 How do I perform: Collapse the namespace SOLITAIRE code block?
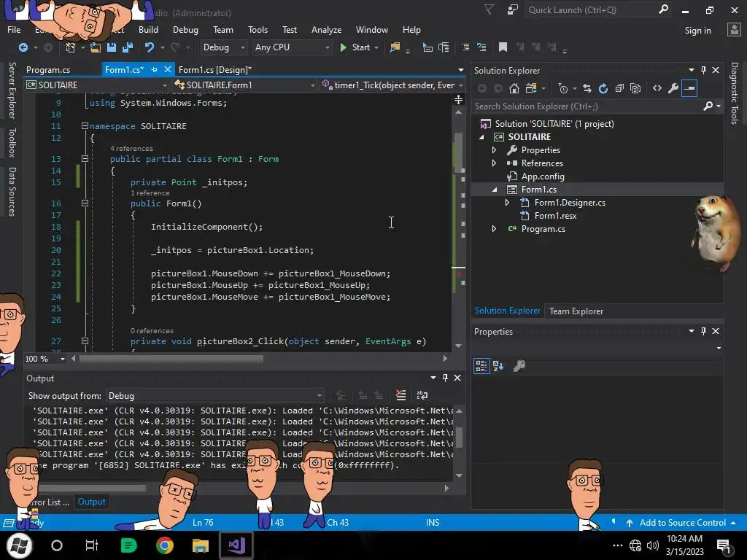pos(85,125)
